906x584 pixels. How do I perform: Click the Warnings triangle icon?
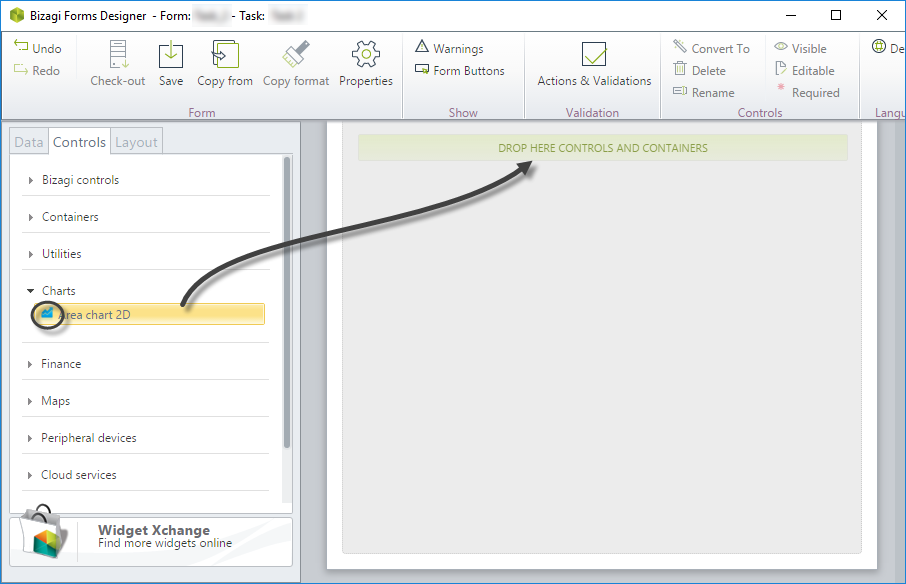pos(422,46)
